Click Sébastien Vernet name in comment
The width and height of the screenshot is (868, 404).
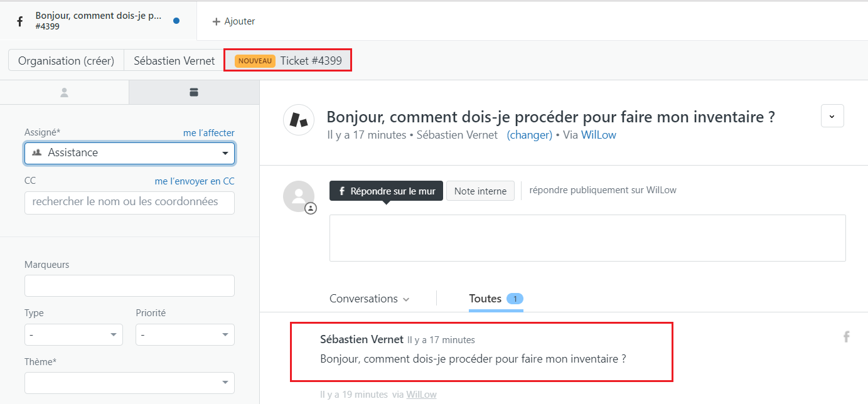[362, 339]
